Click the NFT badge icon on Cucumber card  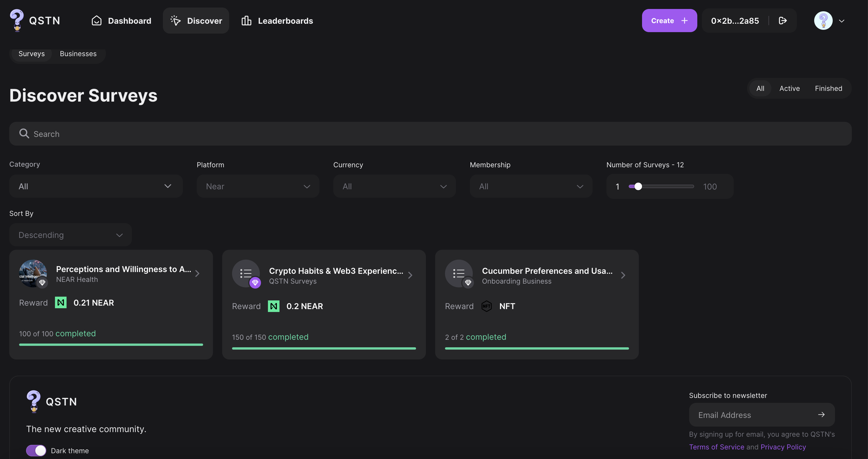(x=486, y=306)
